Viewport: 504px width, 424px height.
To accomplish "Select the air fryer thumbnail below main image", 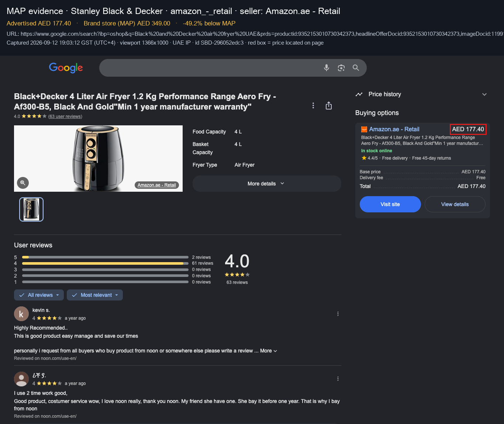I will [x=31, y=209].
